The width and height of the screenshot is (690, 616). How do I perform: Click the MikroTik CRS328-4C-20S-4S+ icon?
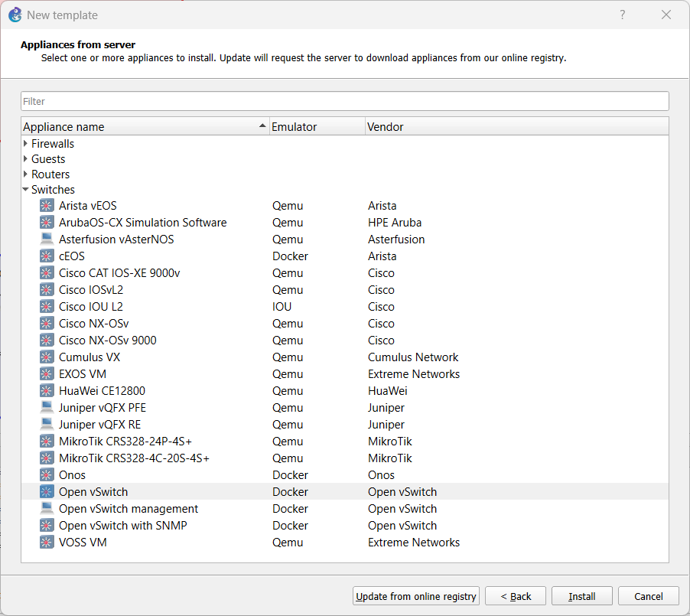point(47,458)
